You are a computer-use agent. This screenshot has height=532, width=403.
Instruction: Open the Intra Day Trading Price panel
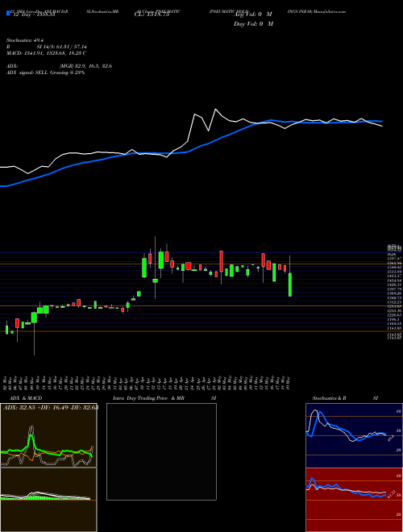click(x=161, y=451)
